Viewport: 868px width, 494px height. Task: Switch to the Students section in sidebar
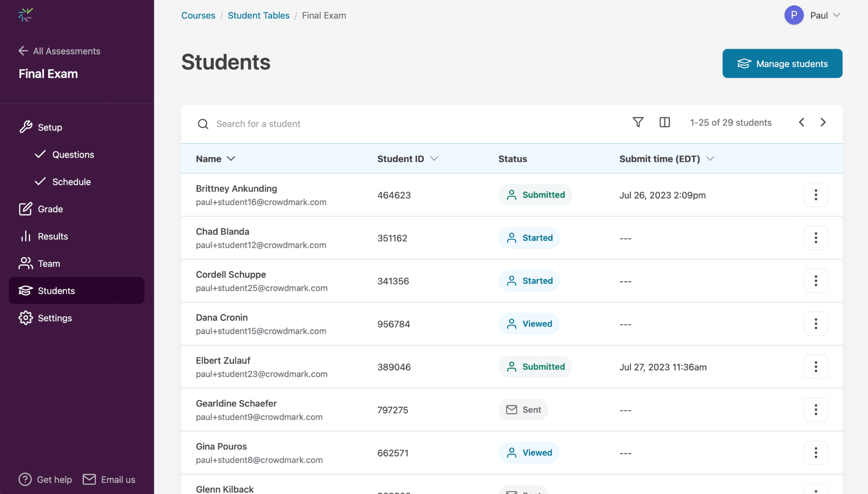(57, 291)
